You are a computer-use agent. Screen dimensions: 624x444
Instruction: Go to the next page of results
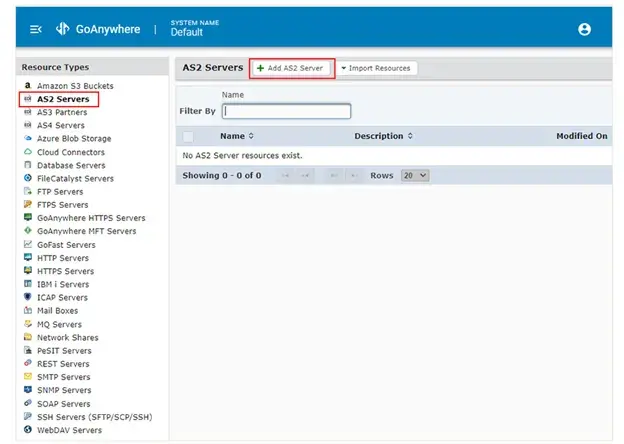click(333, 175)
